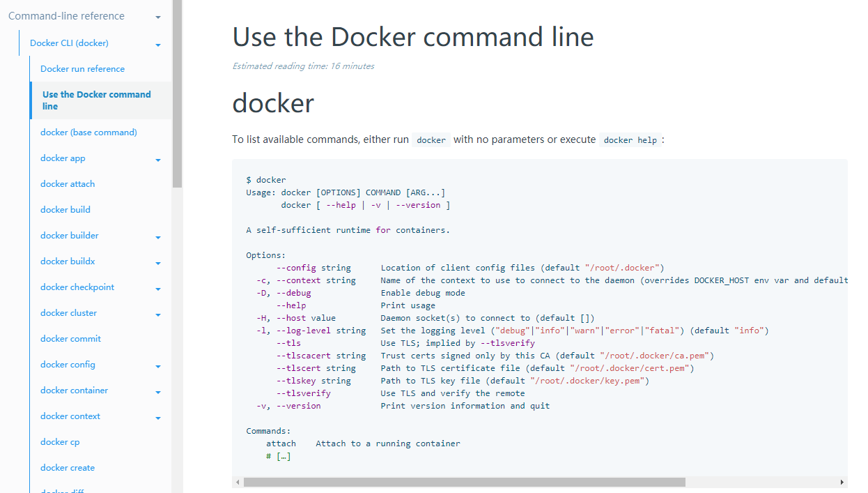The image size is (868, 493).
Task: Go to docker create page
Action: (x=68, y=468)
